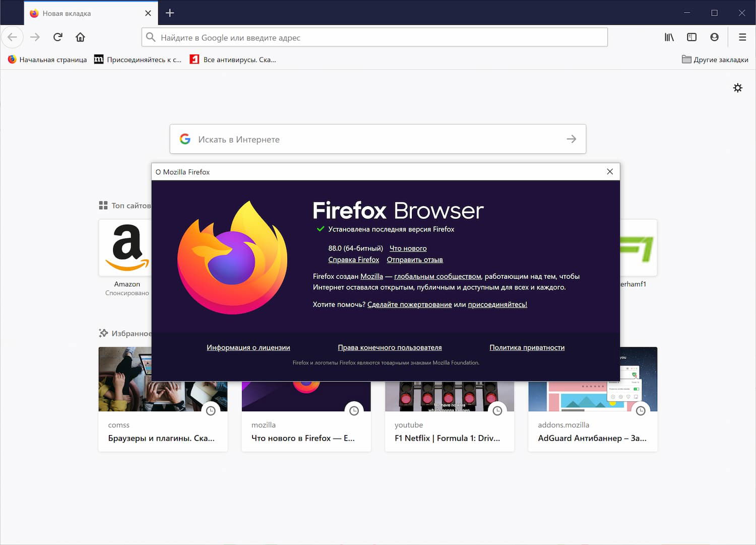Click the 'Сделайте пожертвование' link
The width and height of the screenshot is (756, 545).
click(409, 305)
